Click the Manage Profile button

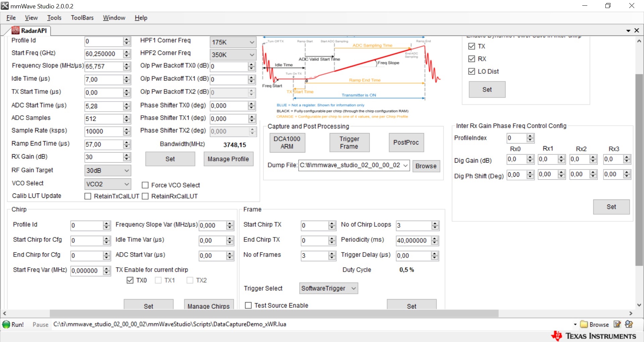(228, 159)
